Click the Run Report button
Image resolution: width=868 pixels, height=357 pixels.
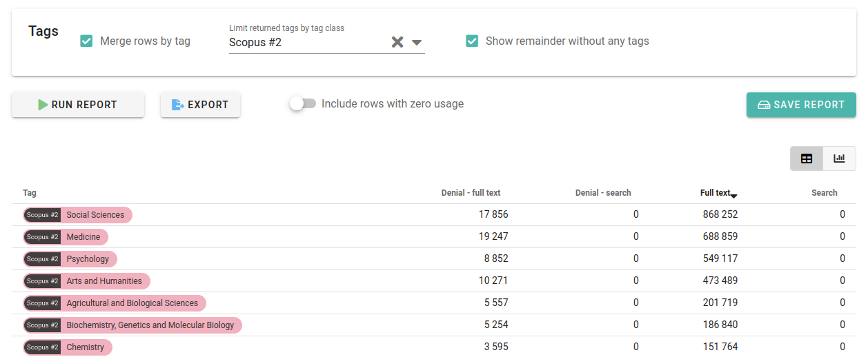click(x=78, y=105)
